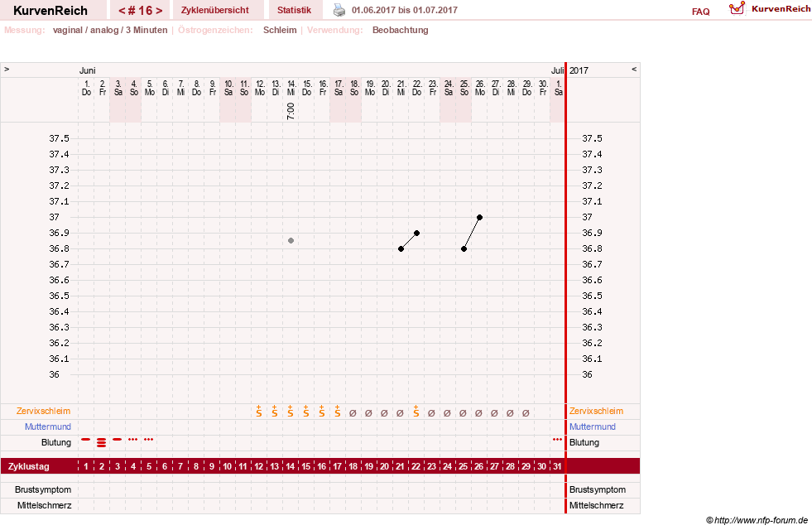Image resolution: width=812 pixels, height=530 pixels.
Task: Click the S+ mucus symbol on cycle day 16
Action: point(322,412)
